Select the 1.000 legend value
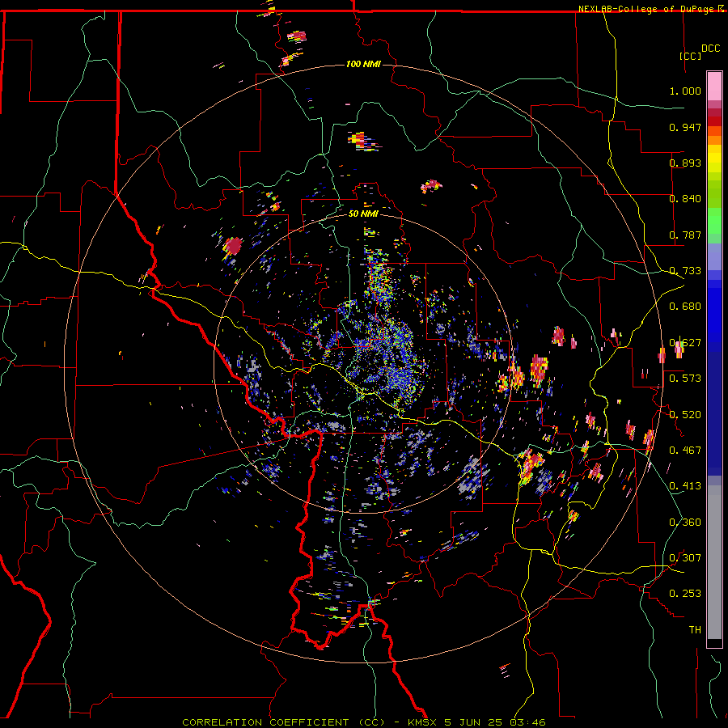This screenshot has width=728, height=728. click(685, 91)
